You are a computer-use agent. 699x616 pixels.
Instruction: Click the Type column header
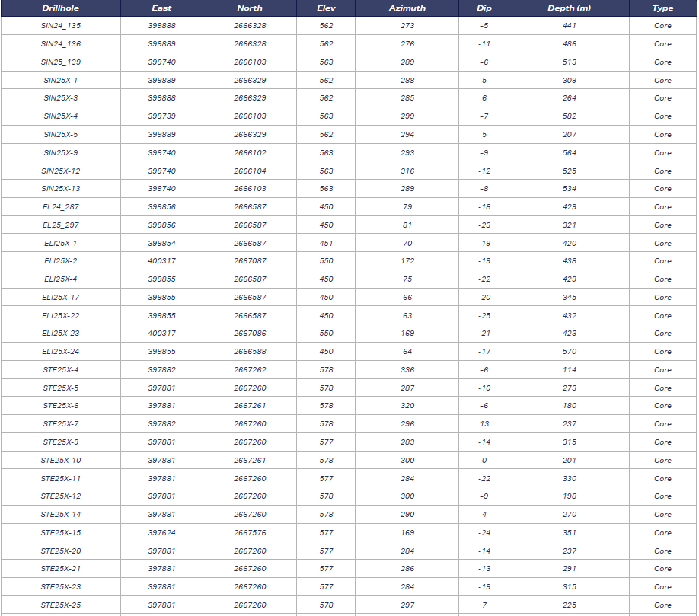[x=662, y=8]
